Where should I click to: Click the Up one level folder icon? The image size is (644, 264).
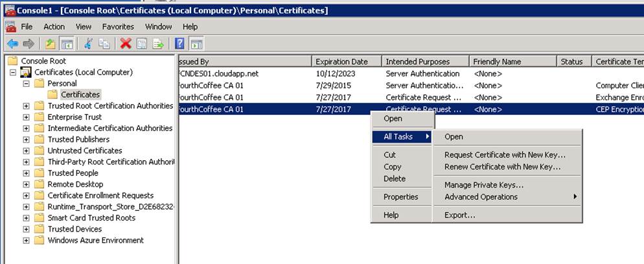point(50,43)
